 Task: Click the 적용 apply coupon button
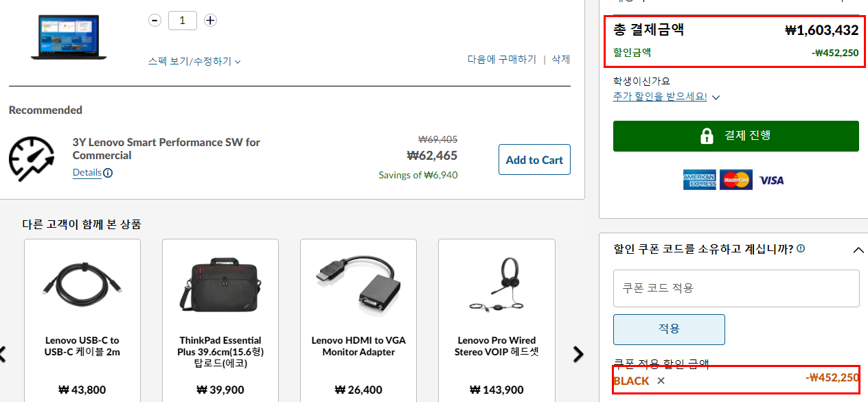coord(669,329)
